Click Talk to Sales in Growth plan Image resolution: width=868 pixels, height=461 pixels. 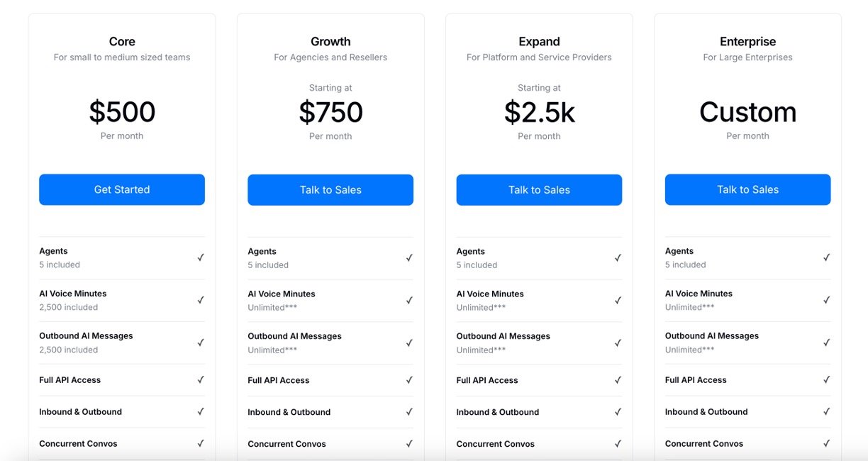click(x=330, y=189)
